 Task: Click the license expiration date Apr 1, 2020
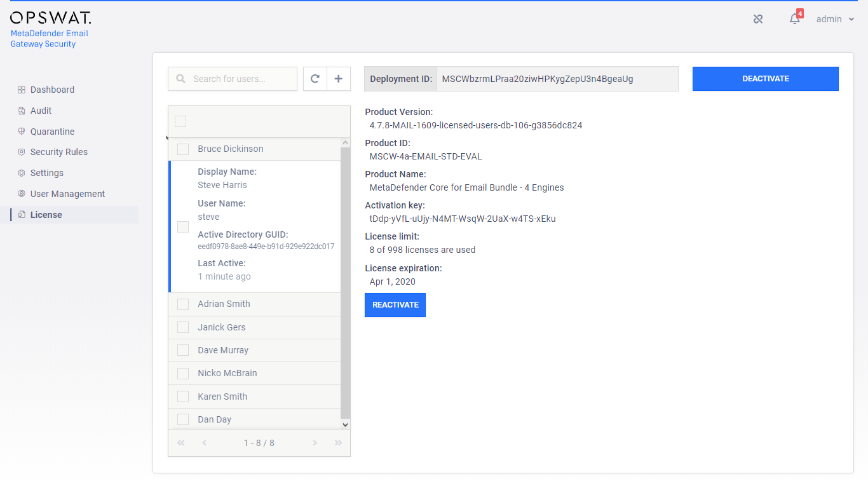click(393, 281)
